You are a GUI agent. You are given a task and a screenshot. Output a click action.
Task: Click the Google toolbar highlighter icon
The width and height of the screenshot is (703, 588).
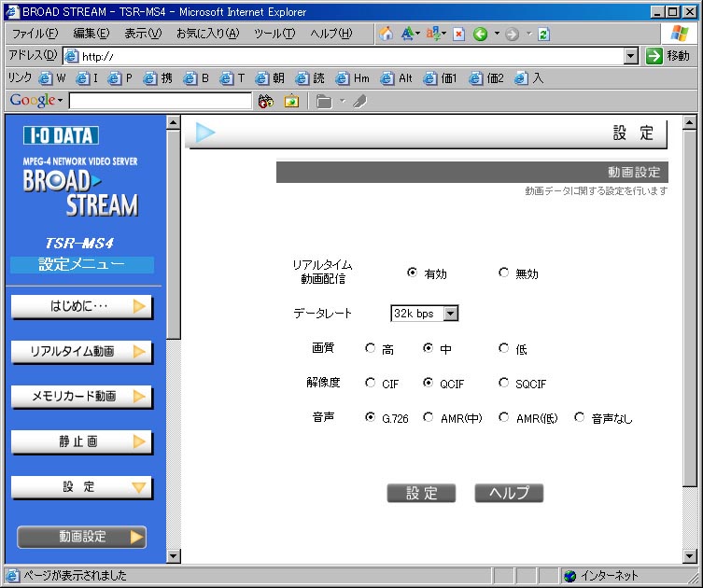(x=359, y=102)
